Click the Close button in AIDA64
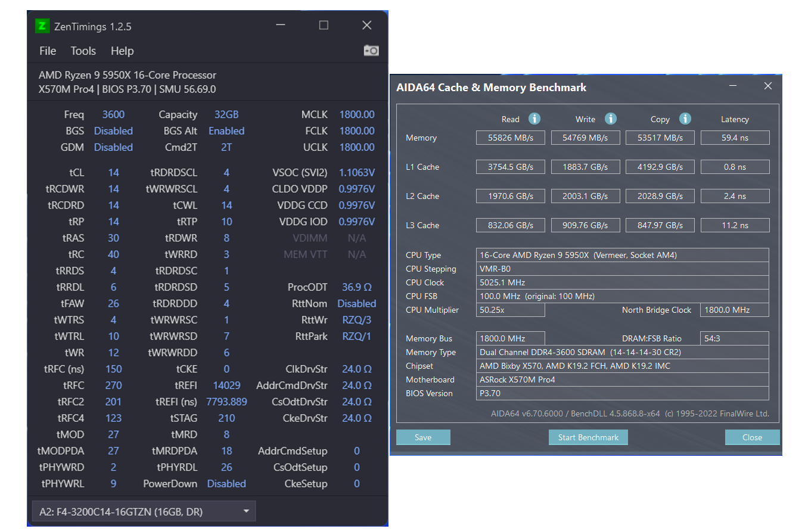The image size is (805, 532). tap(752, 437)
